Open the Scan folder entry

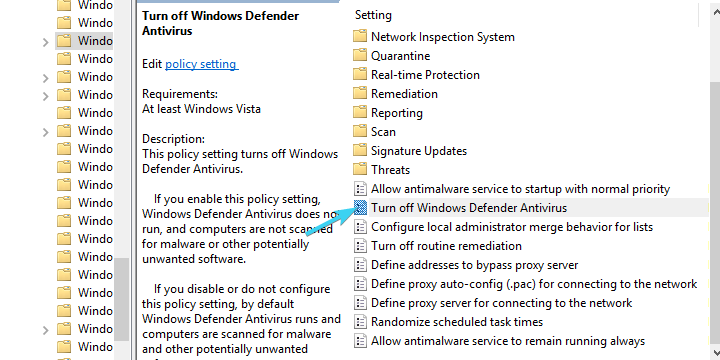pos(383,132)
